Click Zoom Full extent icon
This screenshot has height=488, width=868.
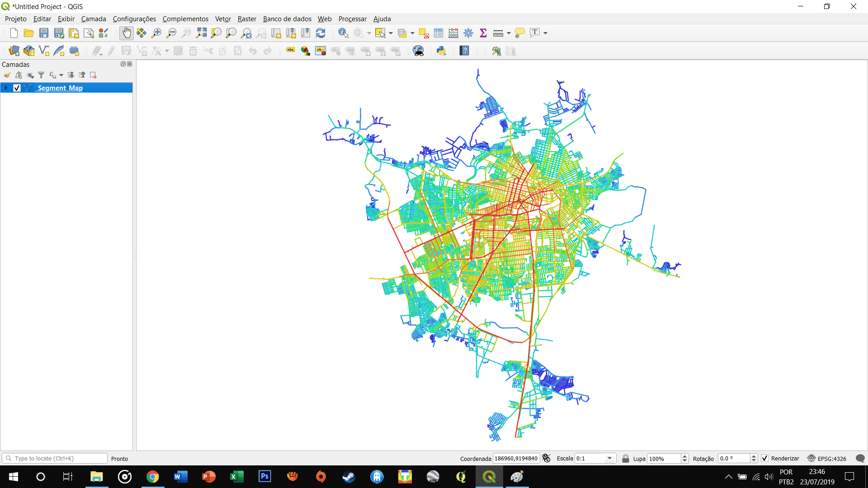tap(202, 33)
